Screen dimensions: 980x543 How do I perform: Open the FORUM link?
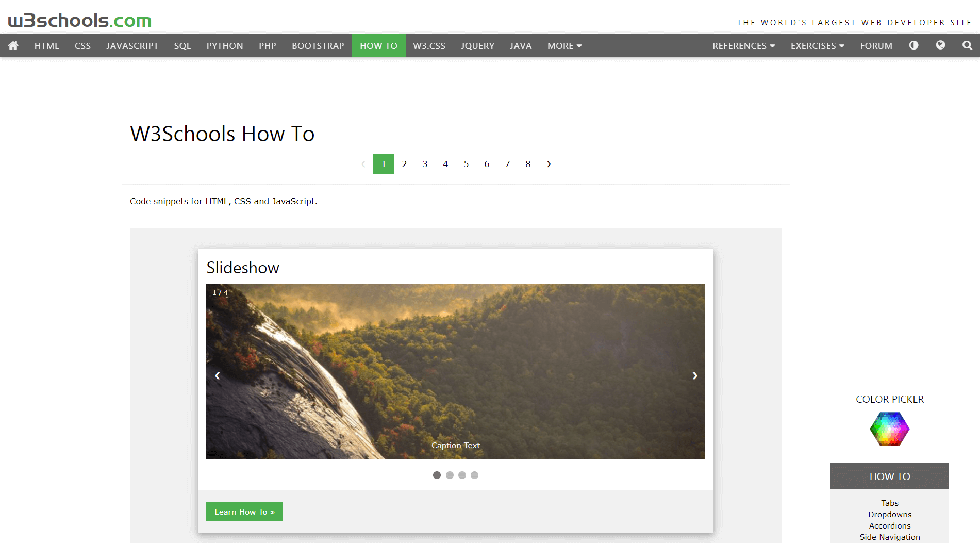[x=876, y=45]
